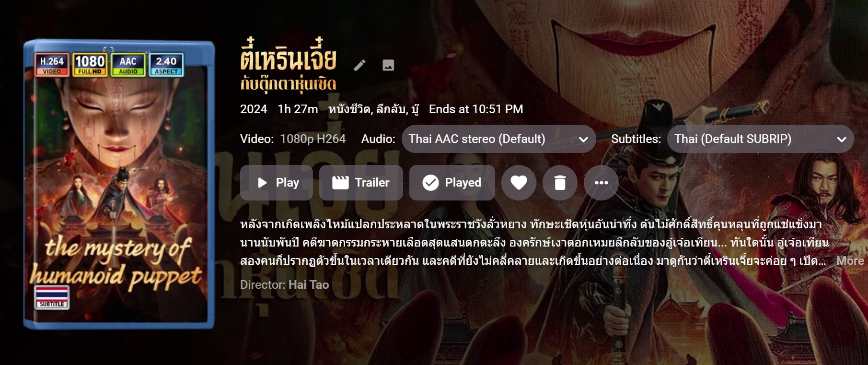The width and height of the screenshot is (868, 365).
Task: Open director Hai Tao link
Action: click(x=308, y=285)
